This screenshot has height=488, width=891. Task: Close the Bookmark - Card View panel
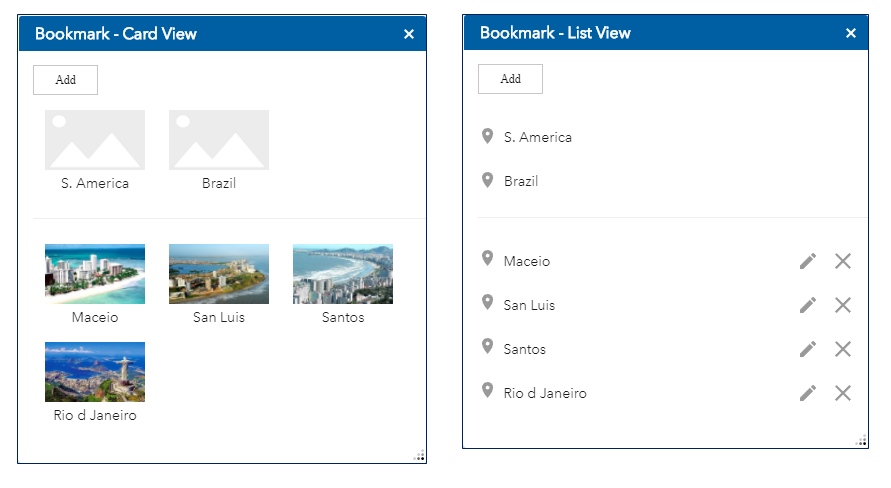click(x=409, y=34)
